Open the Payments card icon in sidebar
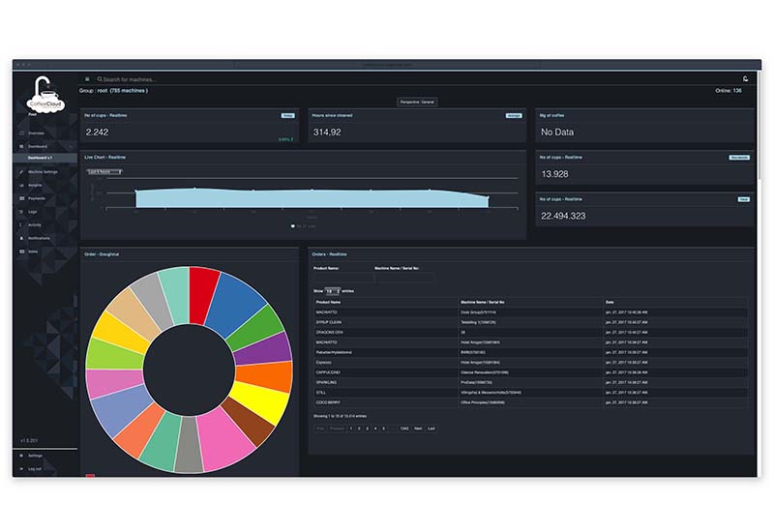The image size is (774, 532). point(21,198)
